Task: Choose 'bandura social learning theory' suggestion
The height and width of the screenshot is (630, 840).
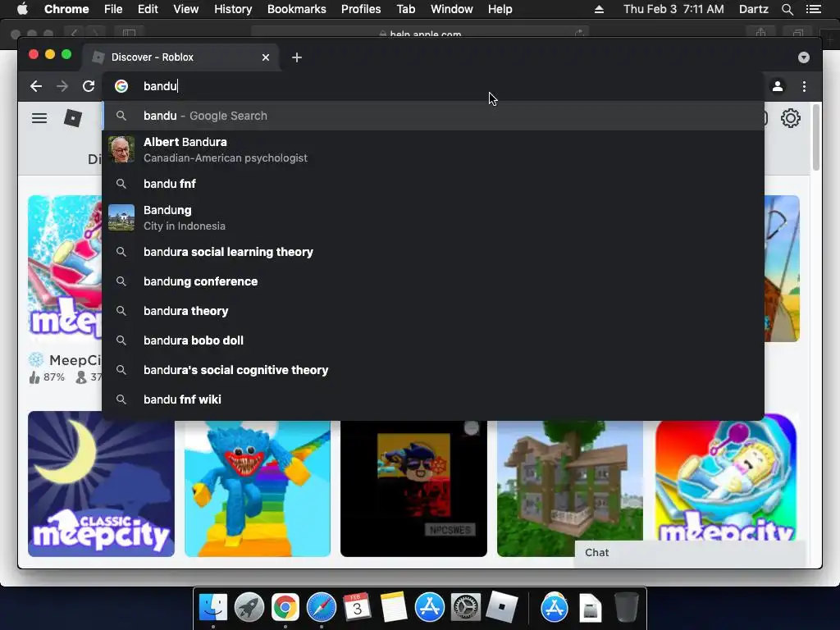Action: tap(433, 252)
